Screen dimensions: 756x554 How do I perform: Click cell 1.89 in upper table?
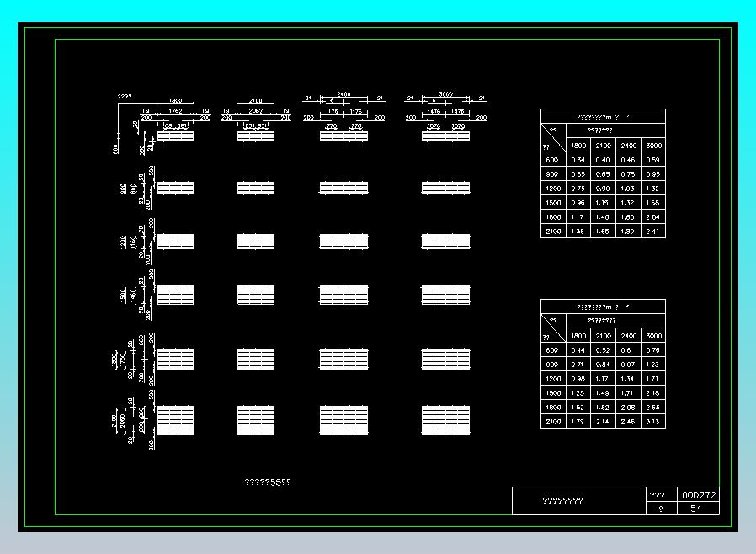pyautogui.click(x=628, y=232)
